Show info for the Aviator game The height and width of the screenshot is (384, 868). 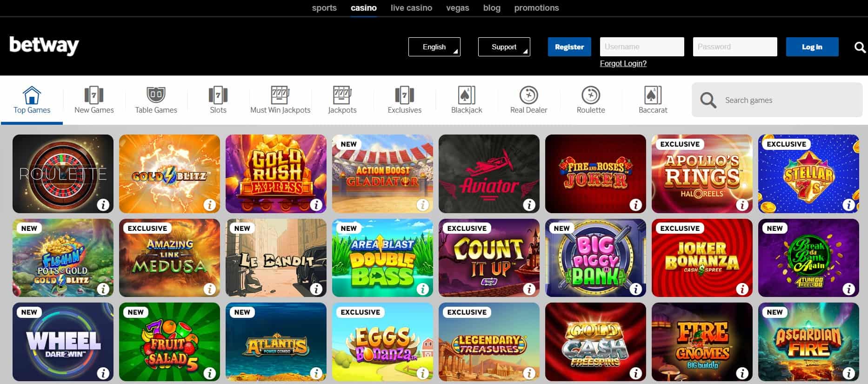click(x=529, y=205)
